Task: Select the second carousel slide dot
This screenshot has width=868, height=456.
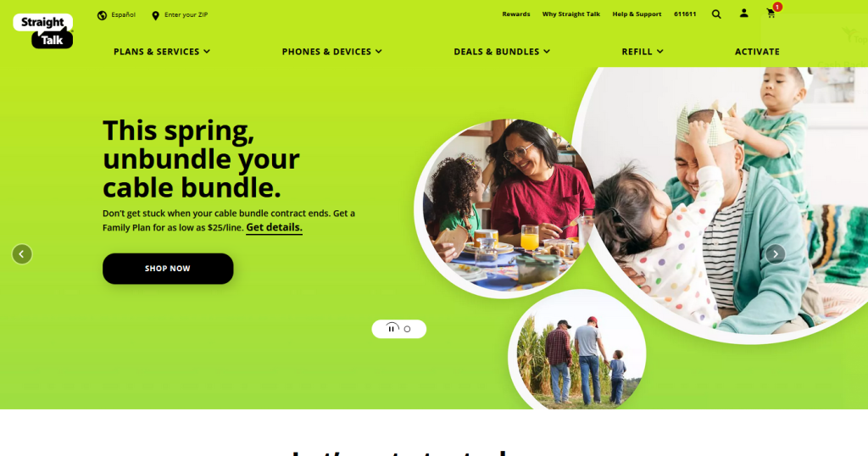Action: [408, 329]
